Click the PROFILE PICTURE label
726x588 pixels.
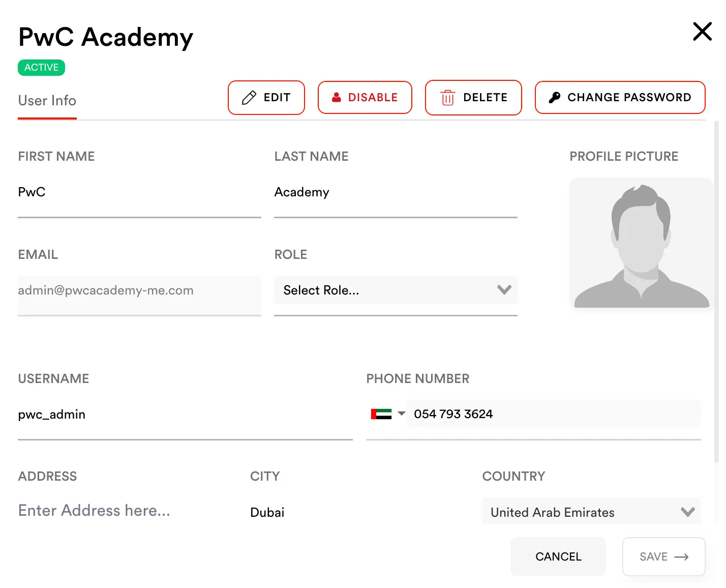click(x=624, y=157)
